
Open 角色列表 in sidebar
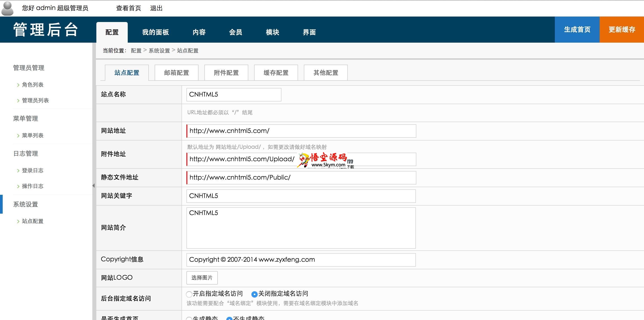point(32,85)
